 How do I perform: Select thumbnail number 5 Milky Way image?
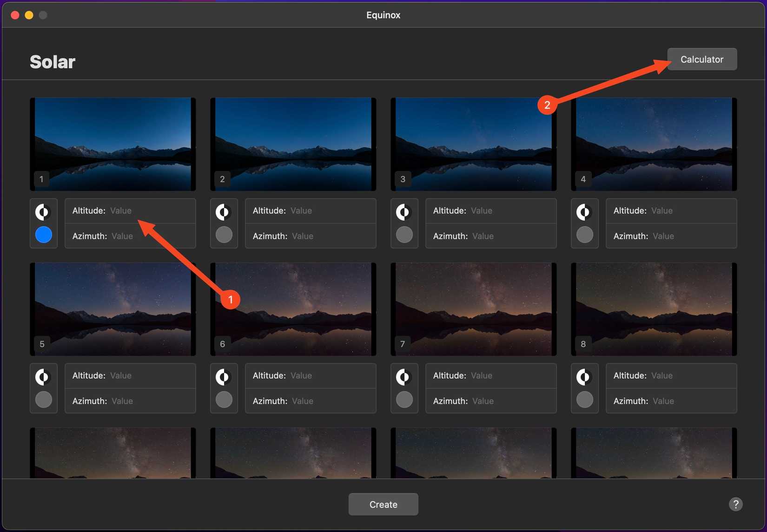(x=113, y=309)
